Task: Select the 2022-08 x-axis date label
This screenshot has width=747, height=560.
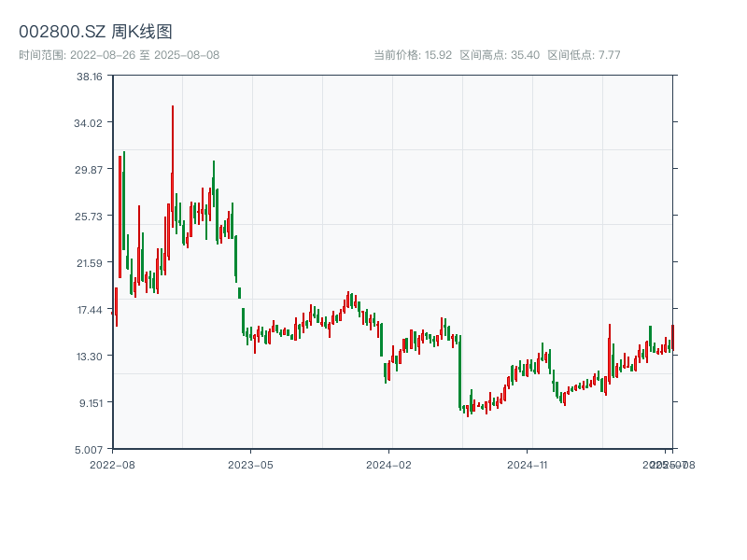Action: (112, 464)
